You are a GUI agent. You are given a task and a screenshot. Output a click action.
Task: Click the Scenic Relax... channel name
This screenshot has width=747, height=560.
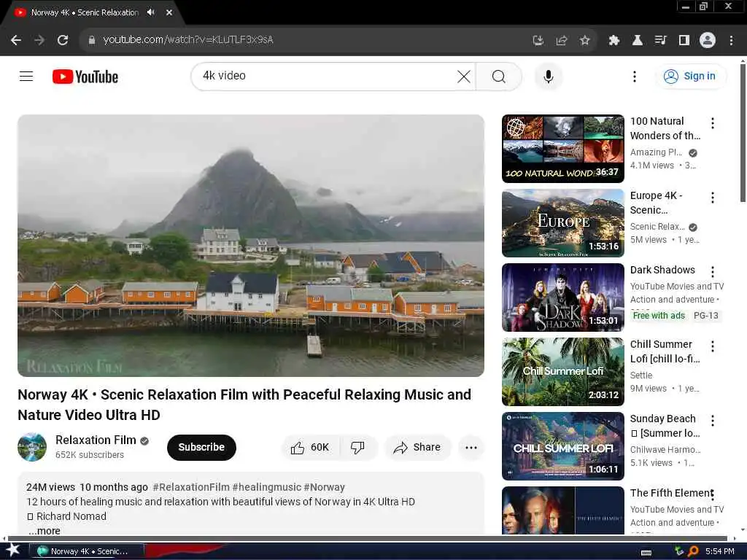pos(657,227)
